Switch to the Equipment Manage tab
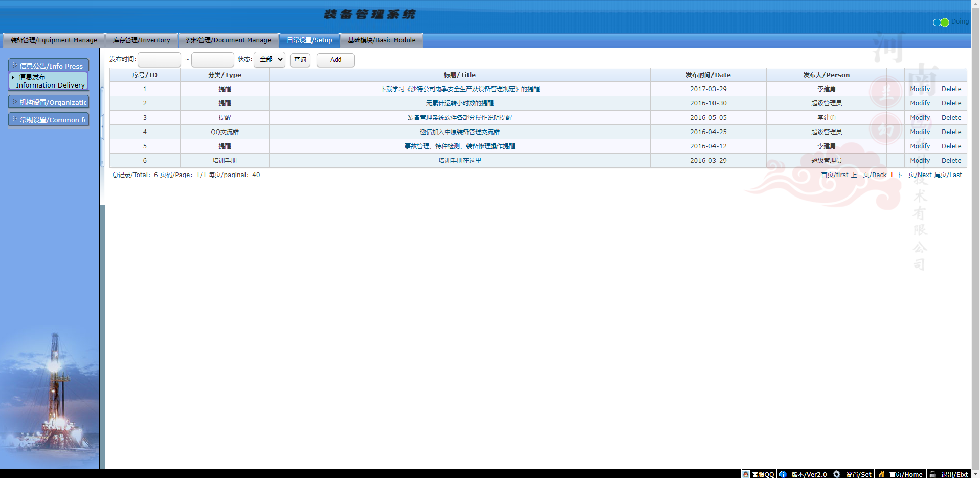 pyautogui.click(x=54, y=40)
